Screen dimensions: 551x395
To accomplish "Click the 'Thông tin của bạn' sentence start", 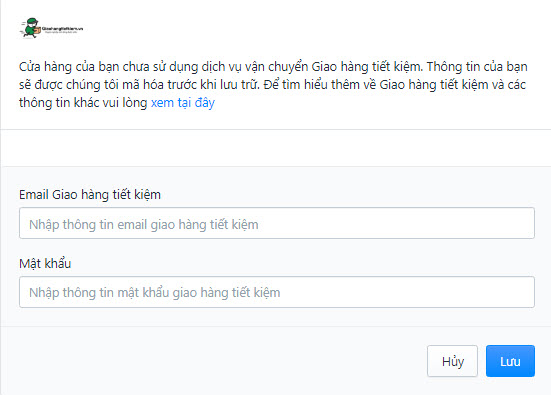I will (x=477, y=66).
